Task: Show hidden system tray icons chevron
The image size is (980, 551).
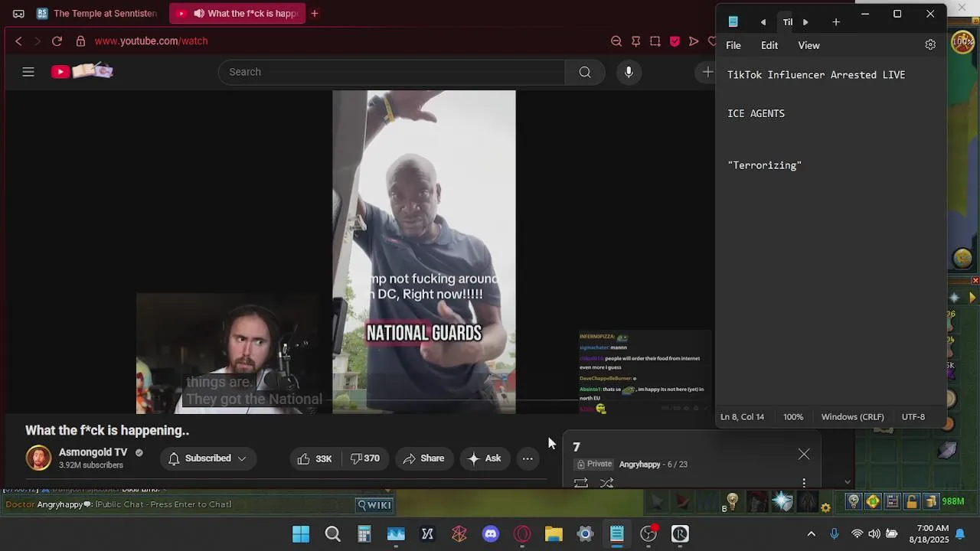Action: pyautogui.click(x=812, y=534)
